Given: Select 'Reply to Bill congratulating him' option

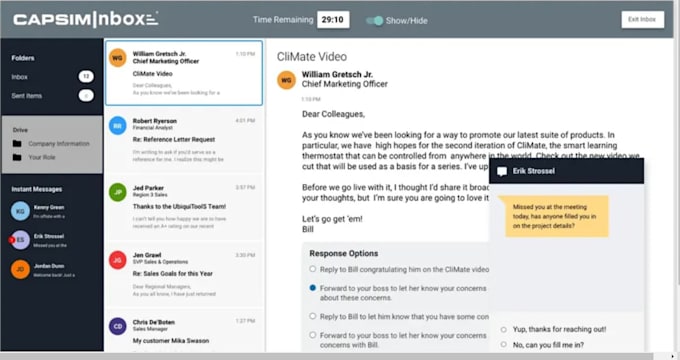Looking at the screenshot, I should pyautogui.click(x=313, y=269).
